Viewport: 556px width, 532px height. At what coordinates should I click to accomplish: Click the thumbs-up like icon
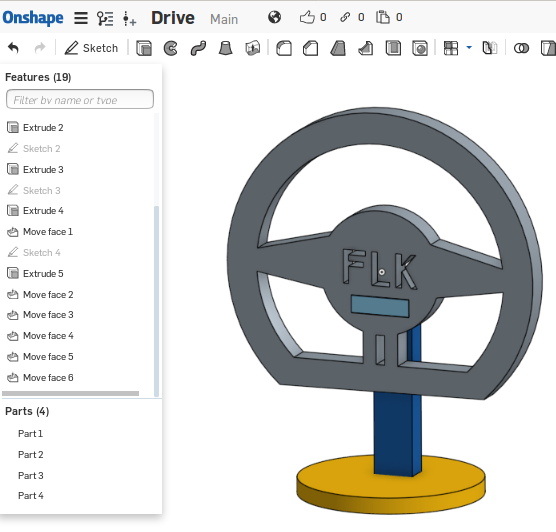[x=307, y=17]
